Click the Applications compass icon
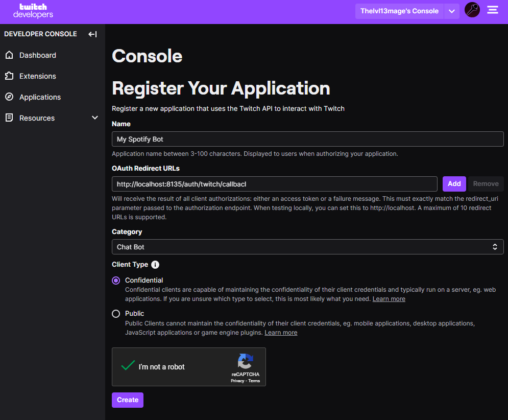This screenshot has width=508, height=420. click(9, 97)
